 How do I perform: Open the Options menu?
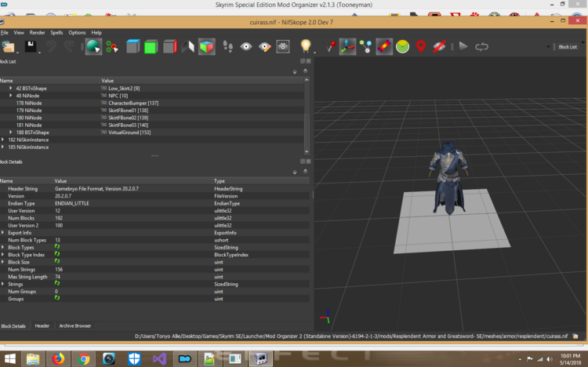click(77, 33)
